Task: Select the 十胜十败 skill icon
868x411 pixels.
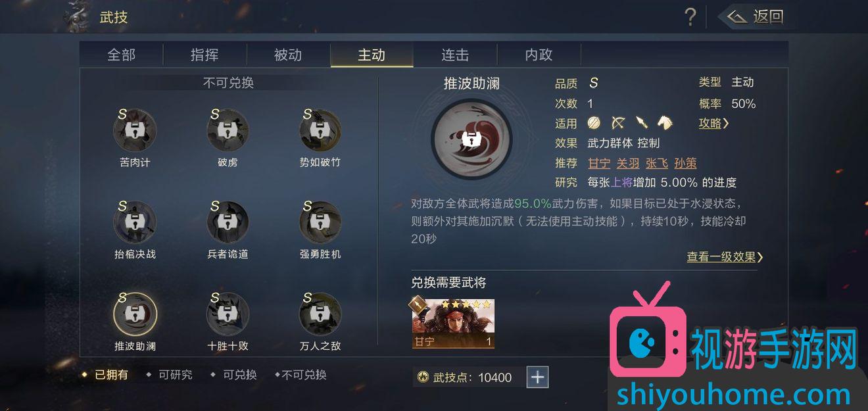Action: pyautogui.click(x=228, y=314)
